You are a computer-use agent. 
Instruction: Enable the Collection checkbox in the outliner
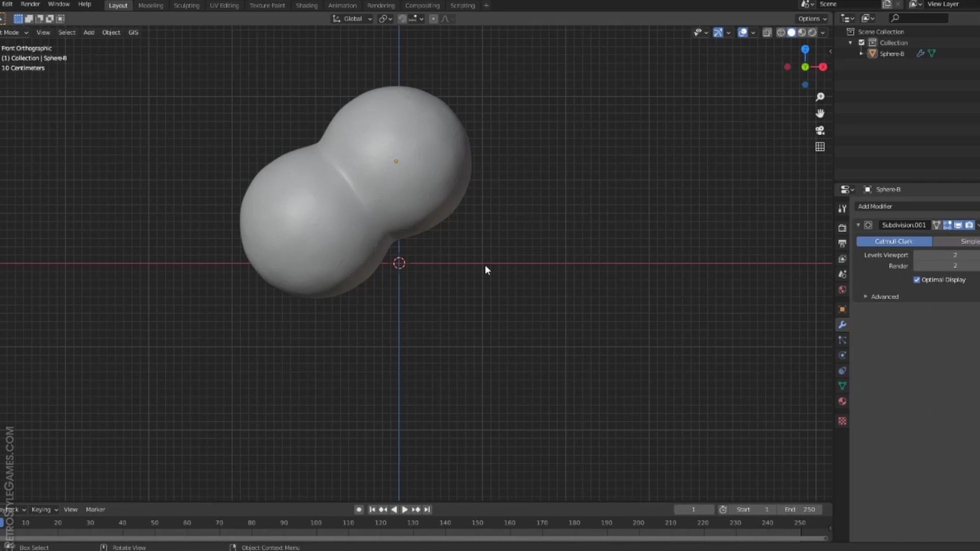[862, 43]
